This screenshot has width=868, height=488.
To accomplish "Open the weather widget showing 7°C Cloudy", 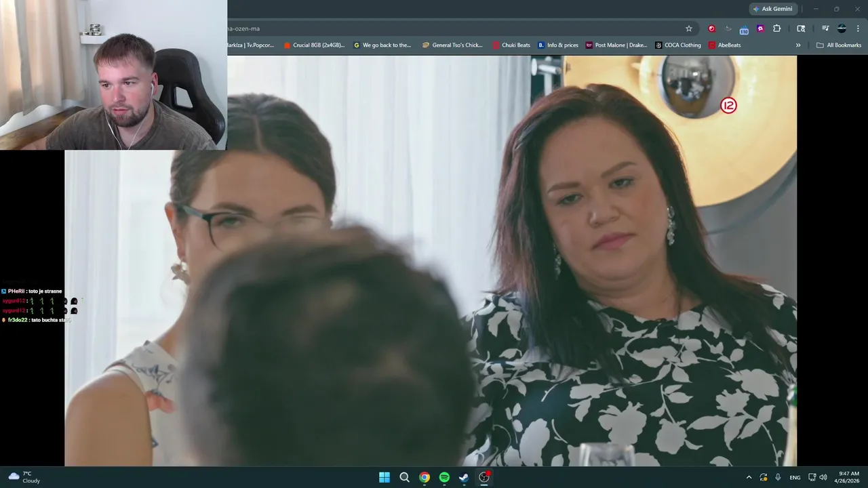I will point(24,477).
